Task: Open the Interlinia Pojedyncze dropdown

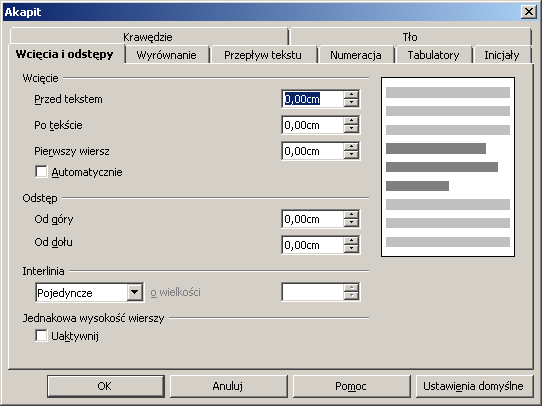Action: click(x=134, y=292)
